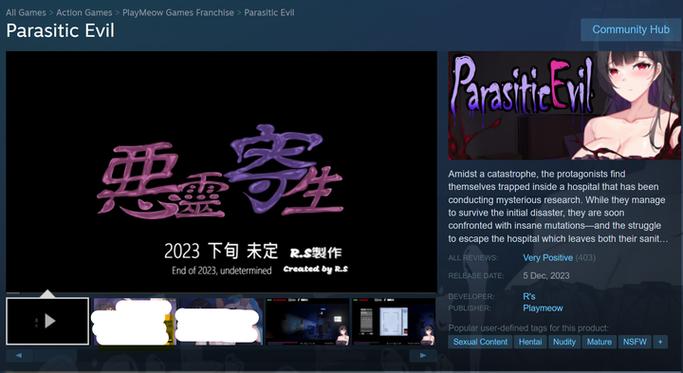Select the second screenshot thumbnail
The width and height of the screenshot is (683, 373).
pos(134,322)
